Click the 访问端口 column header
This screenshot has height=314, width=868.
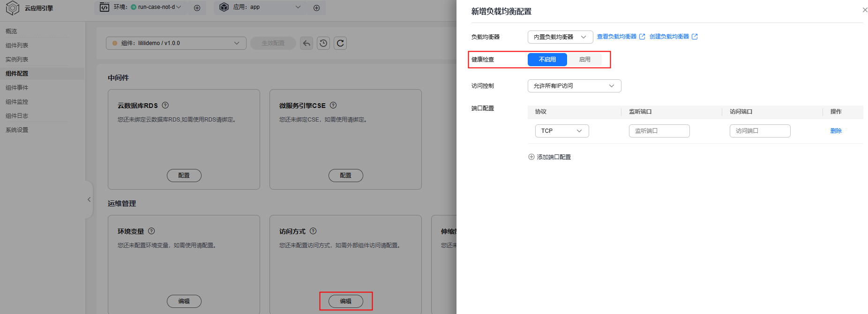(741, 112)
